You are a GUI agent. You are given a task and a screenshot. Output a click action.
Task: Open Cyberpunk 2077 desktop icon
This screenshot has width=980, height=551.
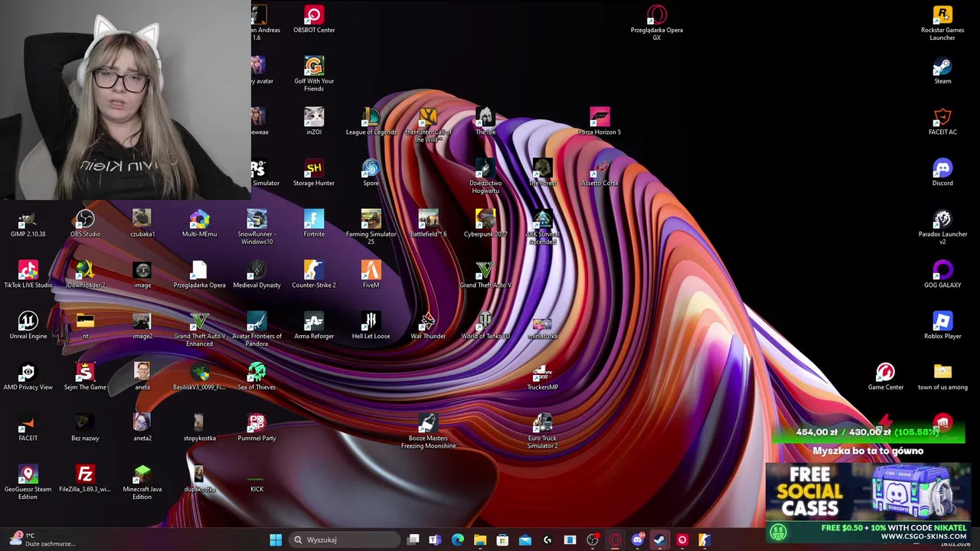pyautogui.click(x=485, y=224)
